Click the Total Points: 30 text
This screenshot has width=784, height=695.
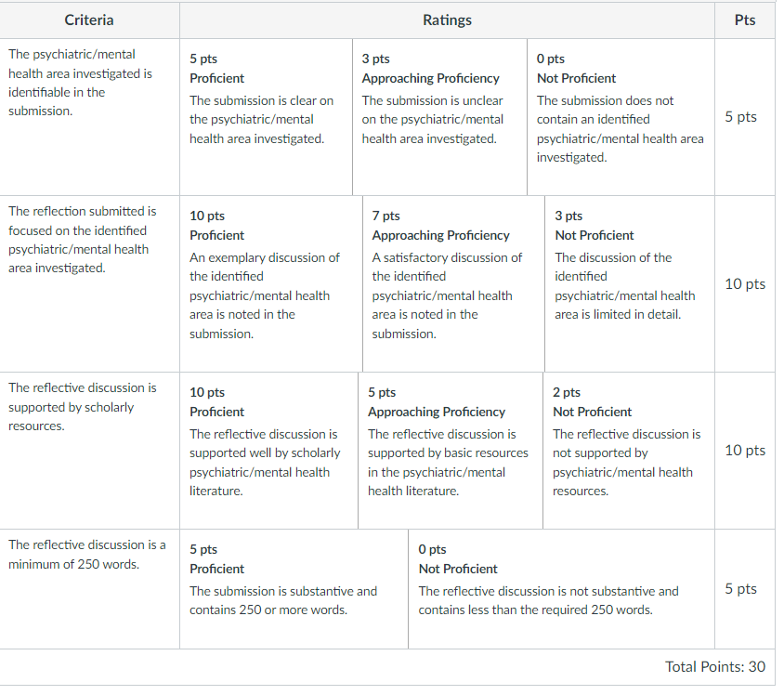pos(715,666)
